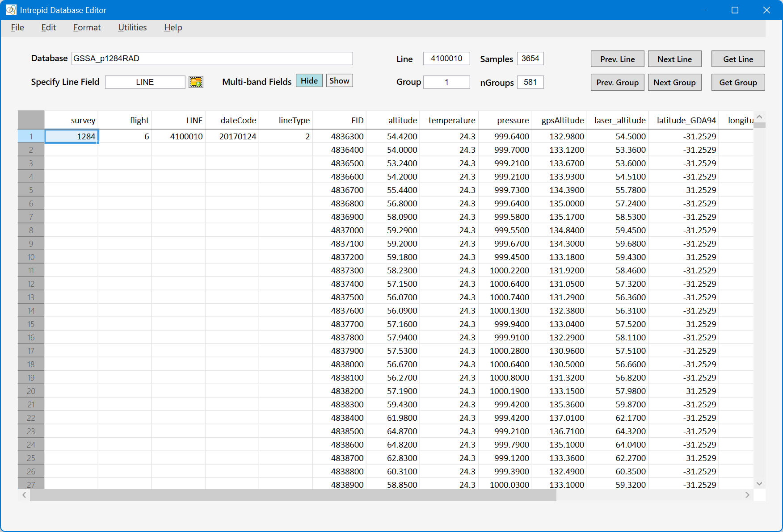
Task: Select the survey column header
Action: tap(72, 120)
